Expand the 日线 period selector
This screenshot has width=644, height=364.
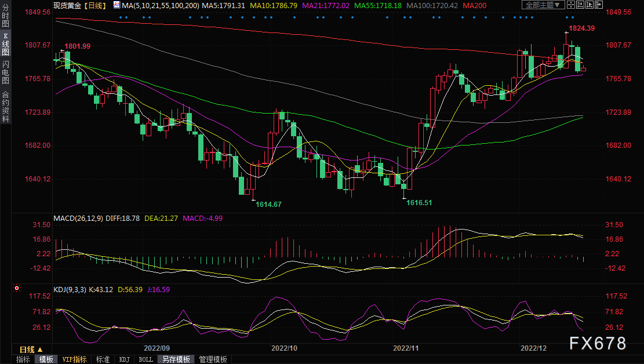pos(31,350)
